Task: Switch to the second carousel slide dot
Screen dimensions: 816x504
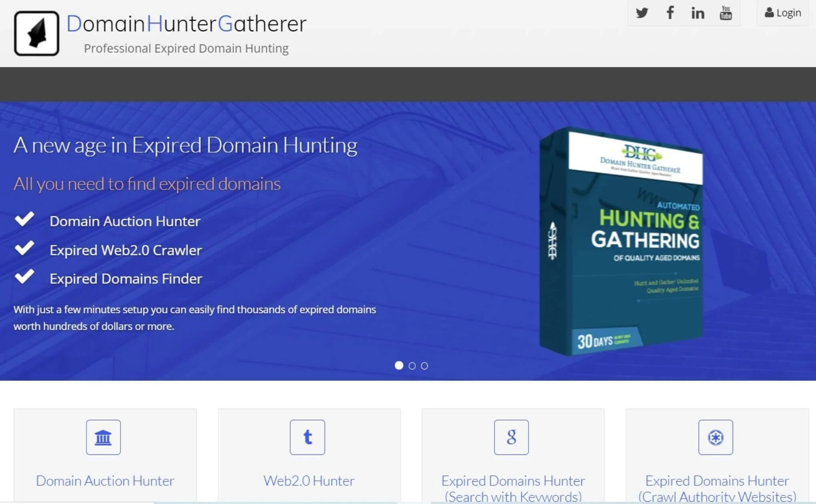Action: (412, 365)
